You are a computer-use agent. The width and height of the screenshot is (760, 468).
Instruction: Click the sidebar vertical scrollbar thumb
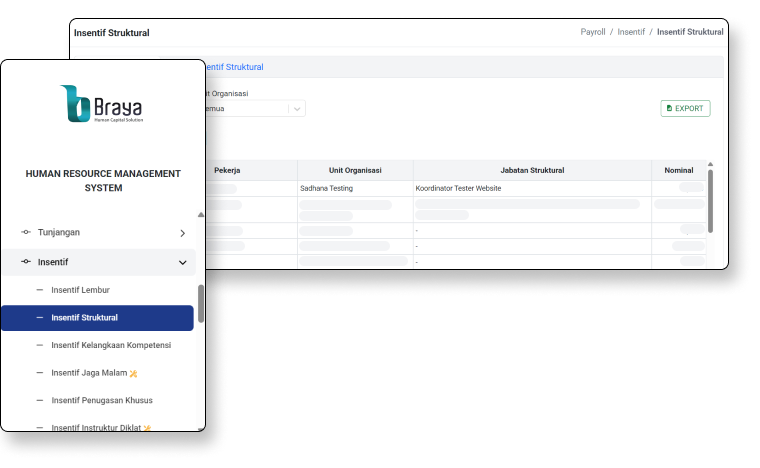coord(201,303)
